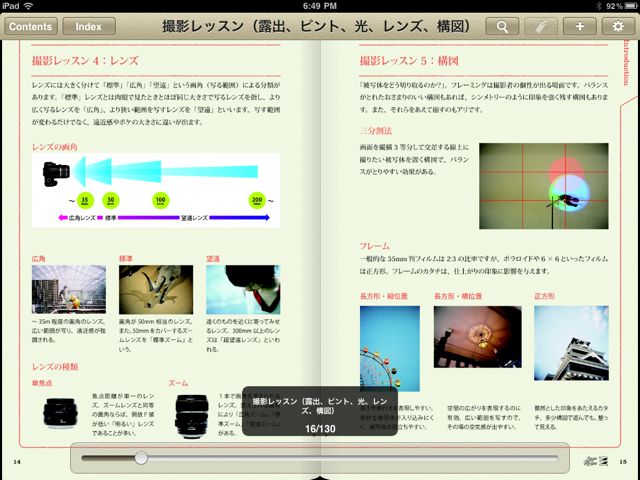Viewport: 640px width, 480px height.
Task: Select the telephoto woman portrait photo
Action: click(x=243, y=289)
